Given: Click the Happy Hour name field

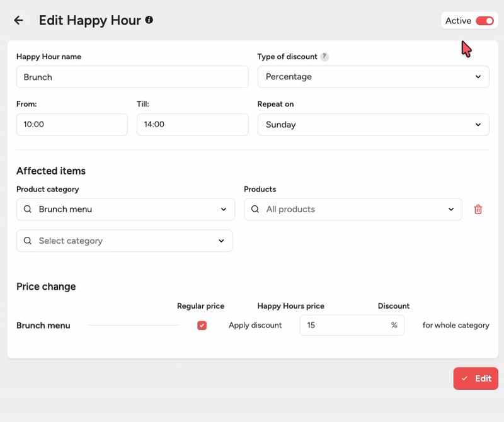Looking at the screenshot, I should tap(132, 77).
